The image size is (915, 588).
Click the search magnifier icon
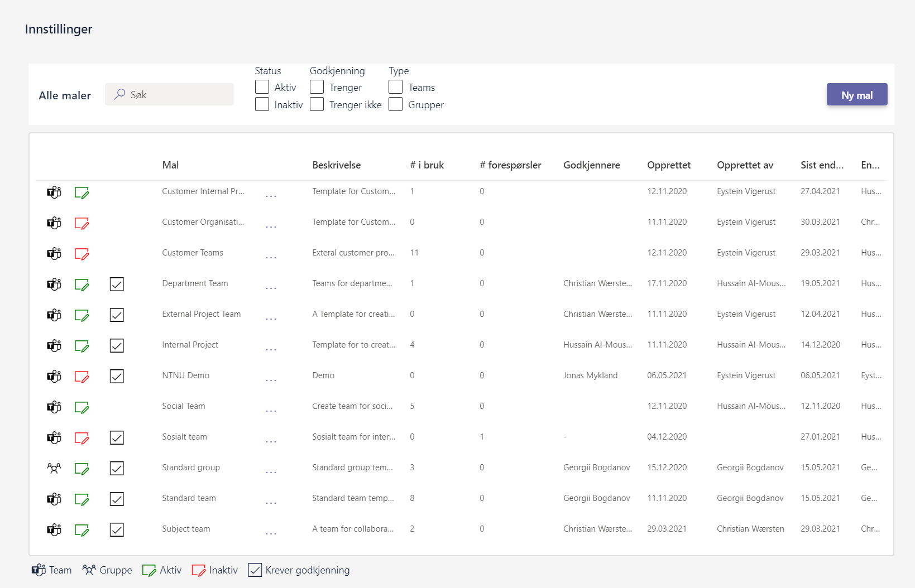click(x=119, y=94)
